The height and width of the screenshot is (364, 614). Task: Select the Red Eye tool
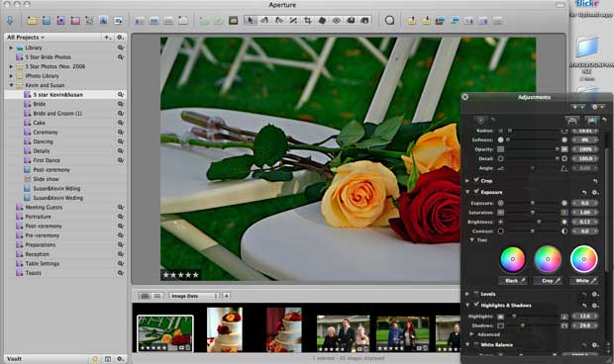pyautogui.click(x=337, y=21)
